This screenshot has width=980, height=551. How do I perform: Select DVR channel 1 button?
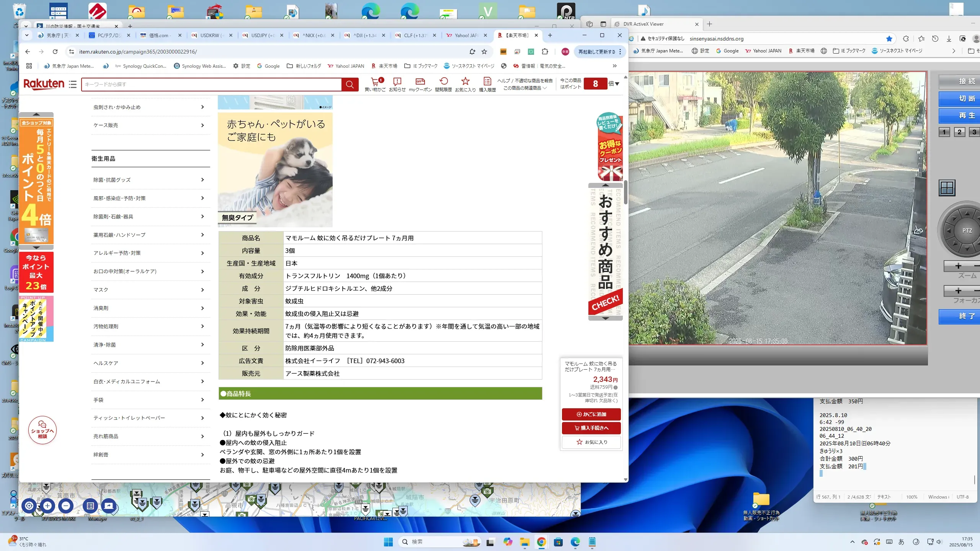click(x=944, y=132)
